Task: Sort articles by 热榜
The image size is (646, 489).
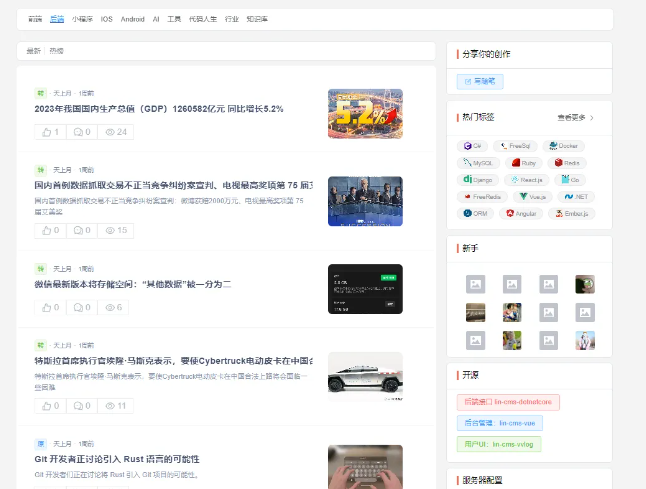Action: click(x=56, y=51)
